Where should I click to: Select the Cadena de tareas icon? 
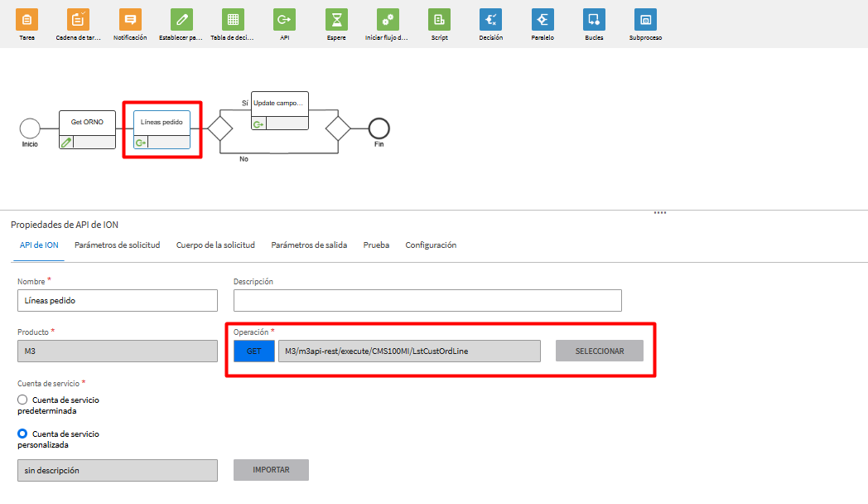[78, 20]
